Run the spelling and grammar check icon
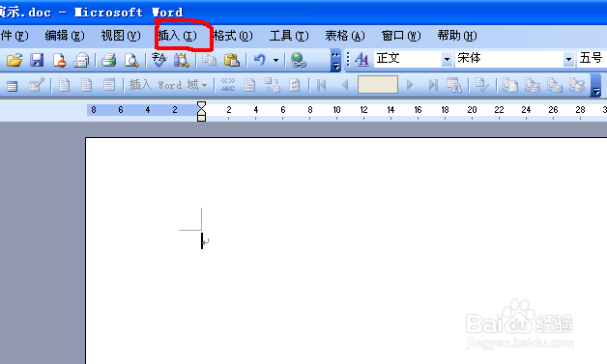 pos(159,60)
